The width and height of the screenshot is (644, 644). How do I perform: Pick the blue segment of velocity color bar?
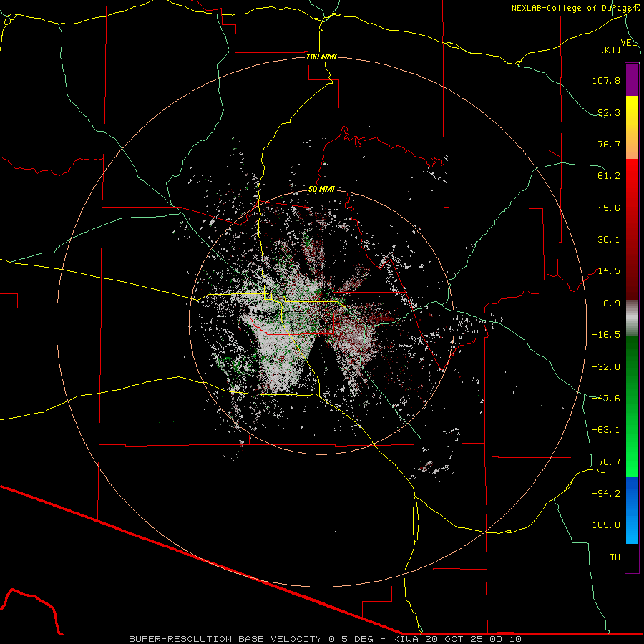point(632,510)
